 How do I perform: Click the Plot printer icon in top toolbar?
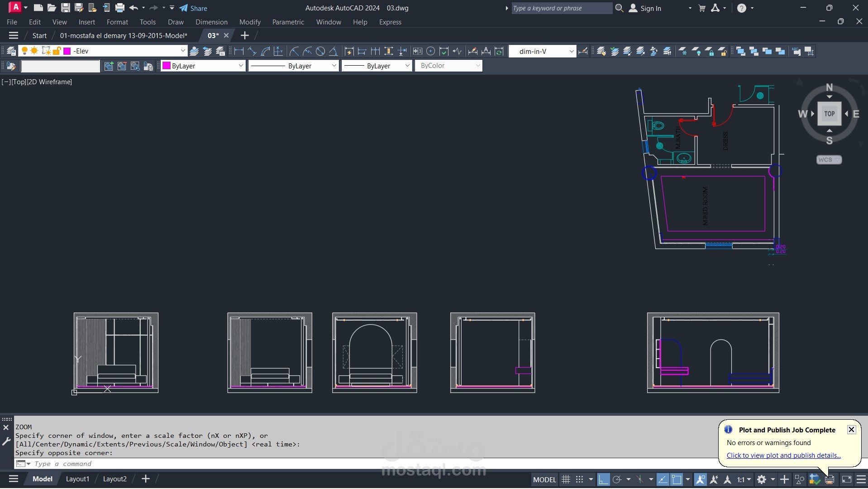[120, 8]
